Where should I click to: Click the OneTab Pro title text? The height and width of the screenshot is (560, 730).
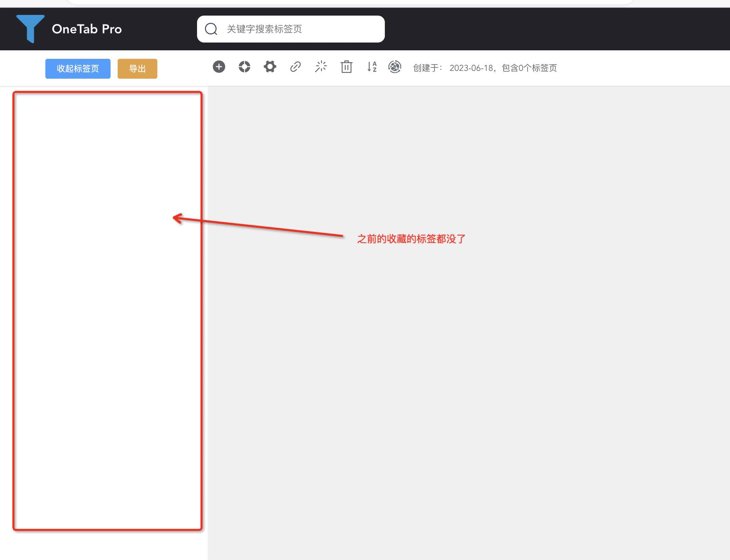tap(87, 29)
